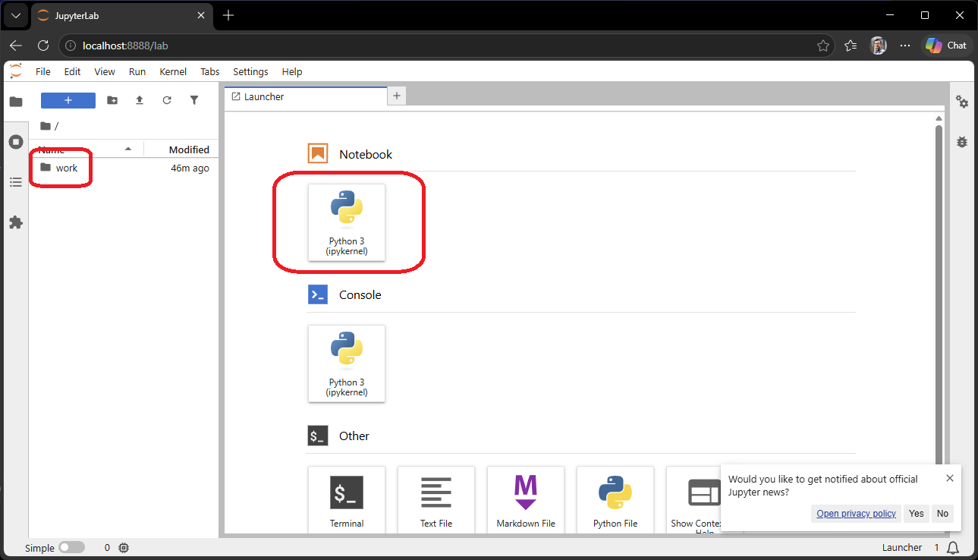Open the Settings menu

pos(250,71)
